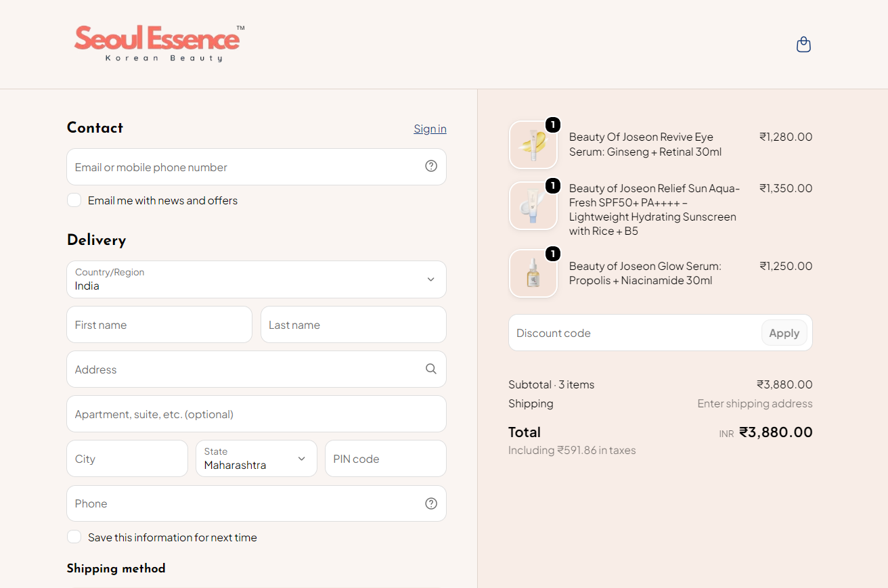Focus the Apartment, suite, etc. field
This screenshot has height=588, width=888.
[257, 414]
